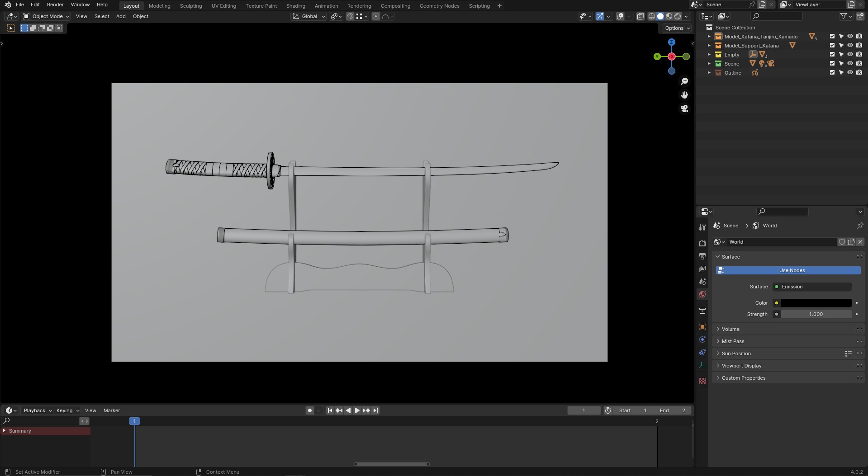
Task: Open the Texture properties tab
Action: point(702,381)
